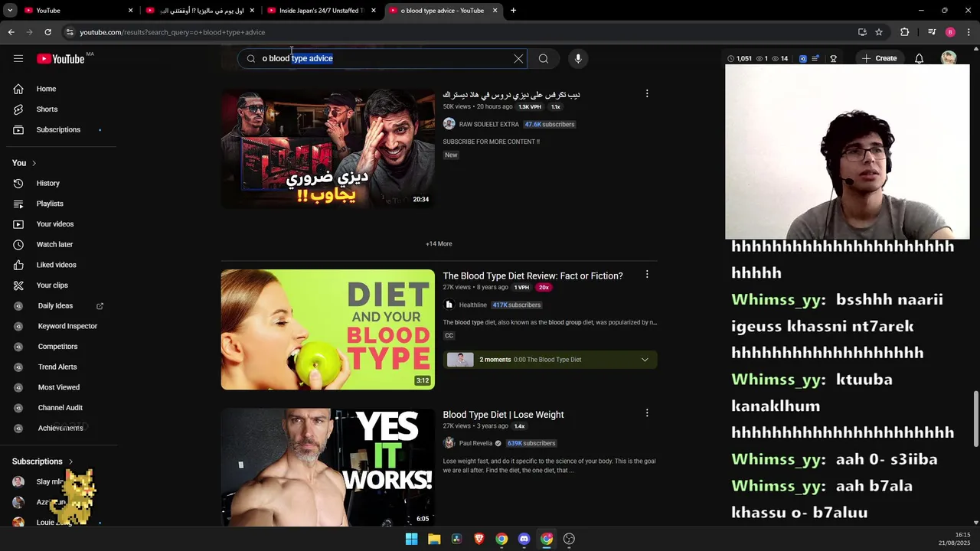
Task: Open the browser extensions puzzle icon
Action: 905,32
